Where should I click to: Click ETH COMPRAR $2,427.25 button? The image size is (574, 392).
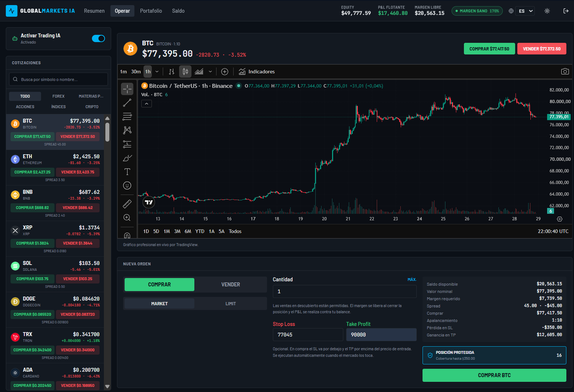(32, 172)
